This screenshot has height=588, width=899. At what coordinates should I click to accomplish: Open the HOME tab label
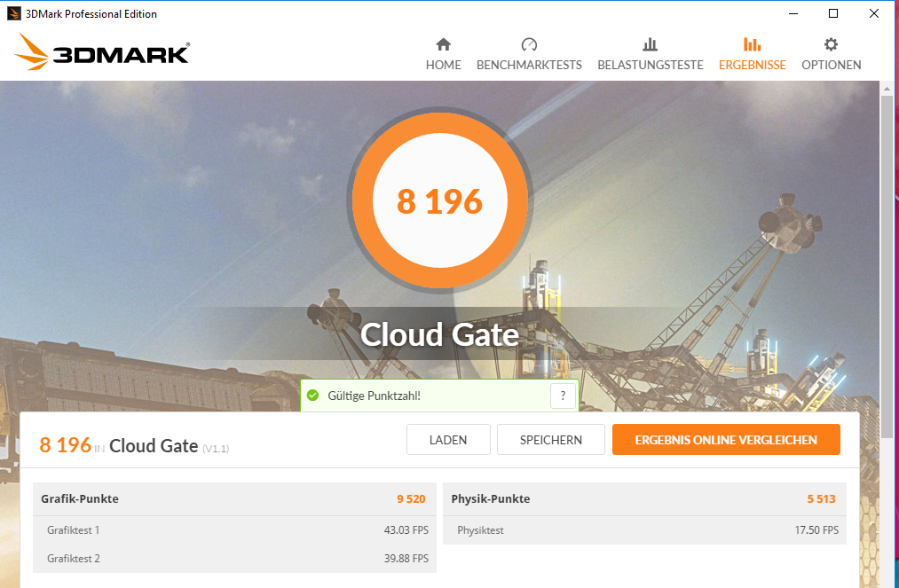pos(443,65)
